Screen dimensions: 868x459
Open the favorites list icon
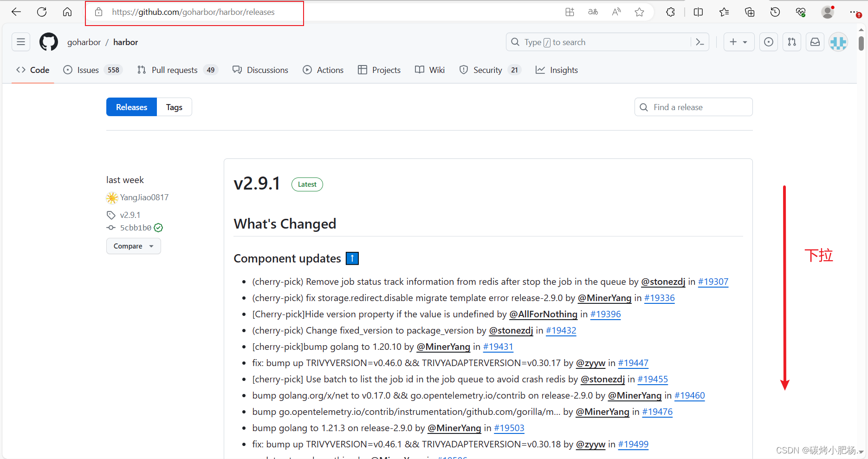point(724,12)
